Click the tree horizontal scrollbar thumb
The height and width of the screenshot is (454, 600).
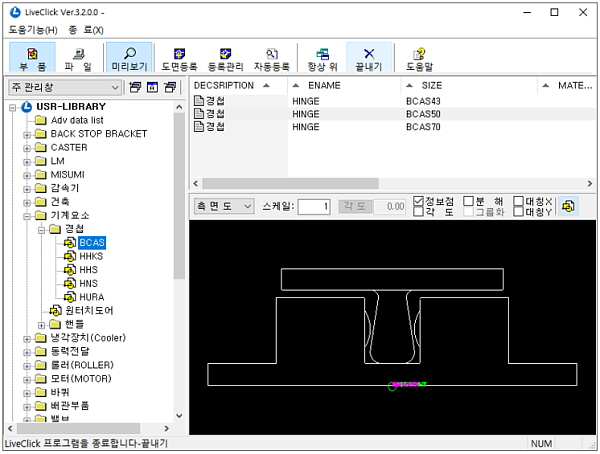[x=78, y=428]
